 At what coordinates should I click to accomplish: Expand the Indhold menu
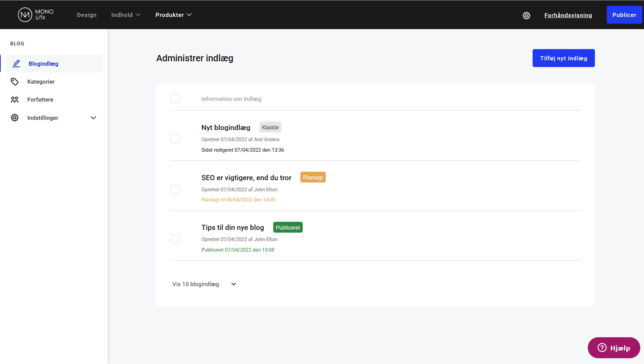[126, 15]
